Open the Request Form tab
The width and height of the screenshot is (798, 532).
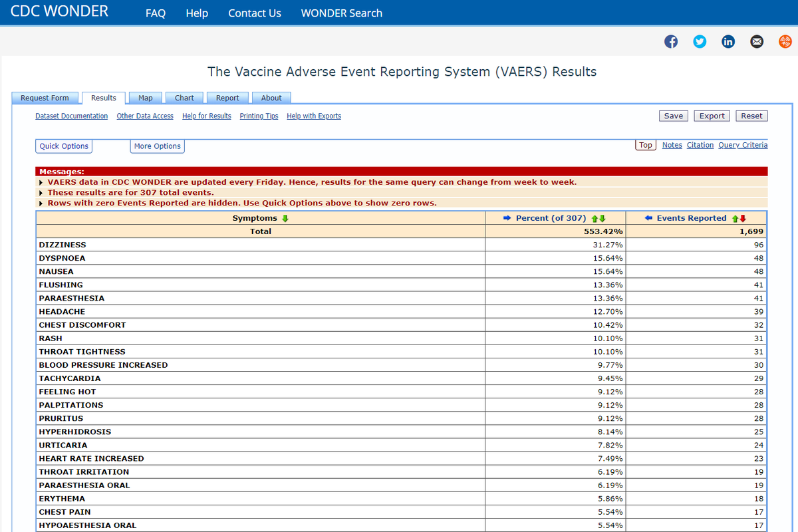pos(45,98)
